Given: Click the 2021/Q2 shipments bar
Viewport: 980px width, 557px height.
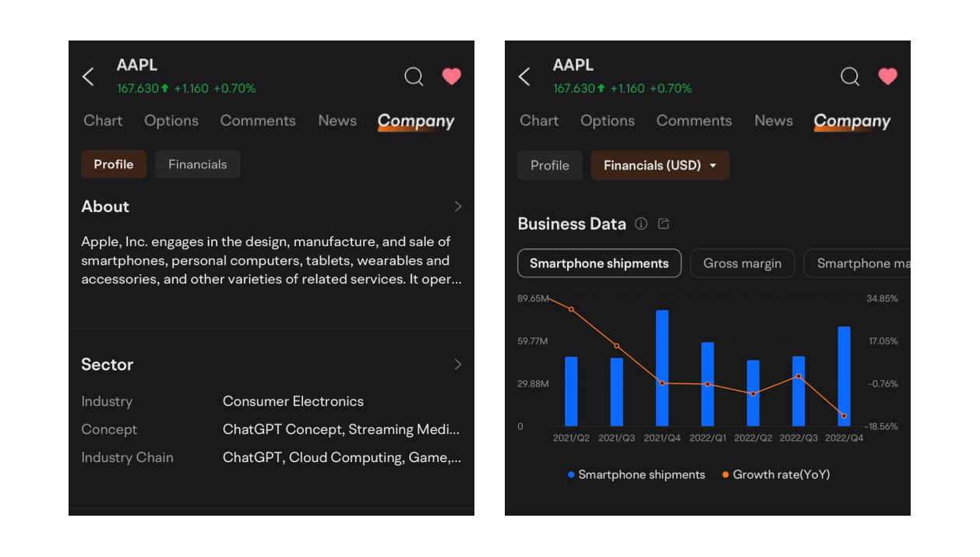Looking at the screenshot, I should click(571, 391).
